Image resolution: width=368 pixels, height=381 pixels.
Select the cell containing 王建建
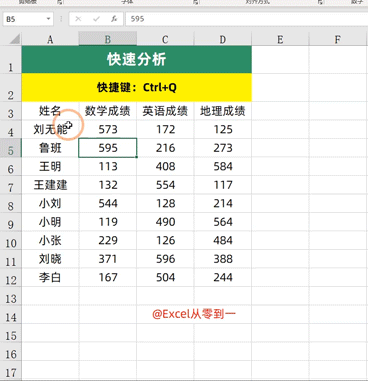tap(50, 185)
